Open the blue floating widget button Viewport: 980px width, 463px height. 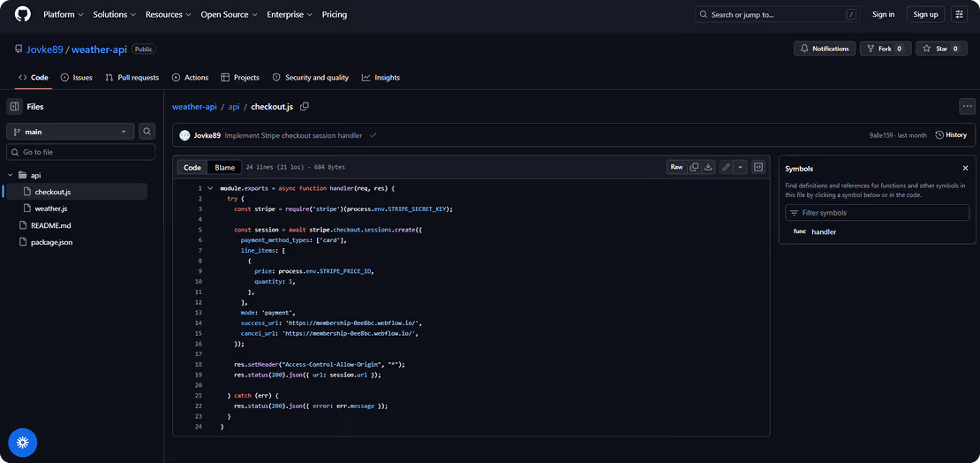pyautogui.click(x=22, y=443)
